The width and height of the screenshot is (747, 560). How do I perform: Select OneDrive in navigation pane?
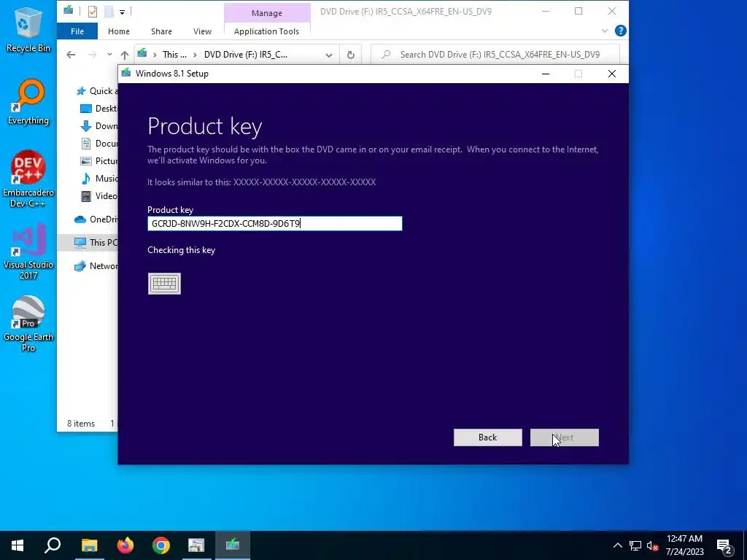click(x=96, y=219)
